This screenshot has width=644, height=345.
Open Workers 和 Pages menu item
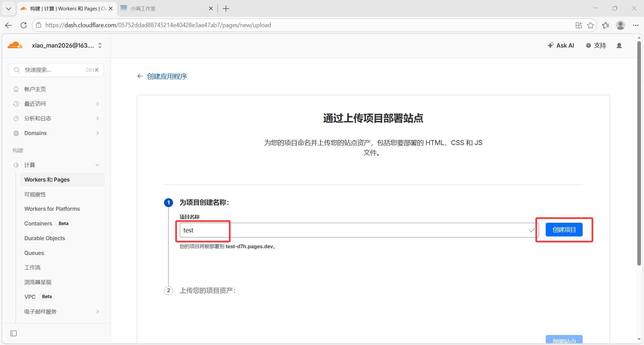47,180
